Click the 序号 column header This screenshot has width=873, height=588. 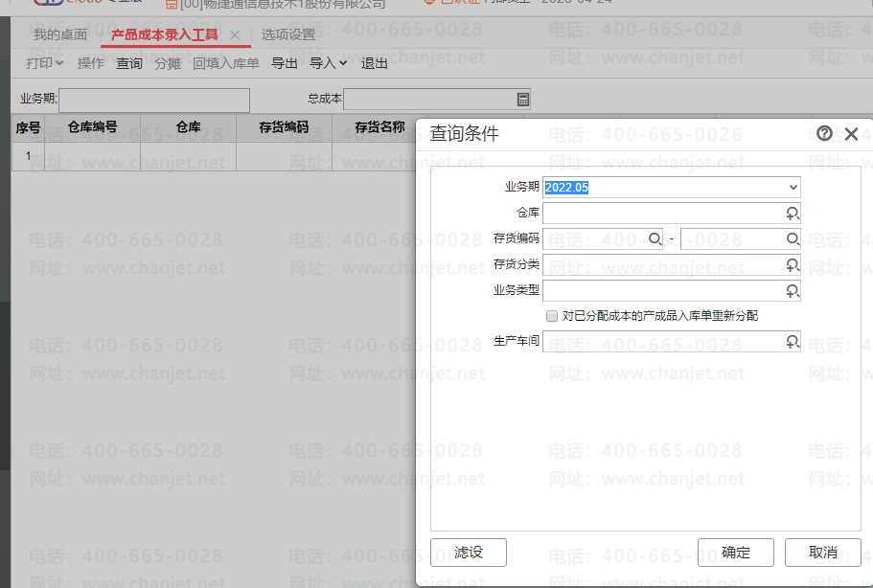tap(28, 128)
